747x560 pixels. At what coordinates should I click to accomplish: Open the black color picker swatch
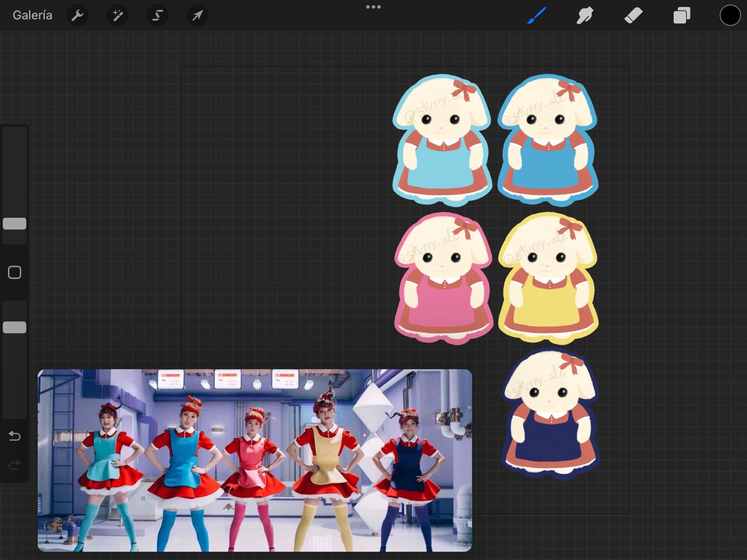pyautogui.click(x=730, y=15)
